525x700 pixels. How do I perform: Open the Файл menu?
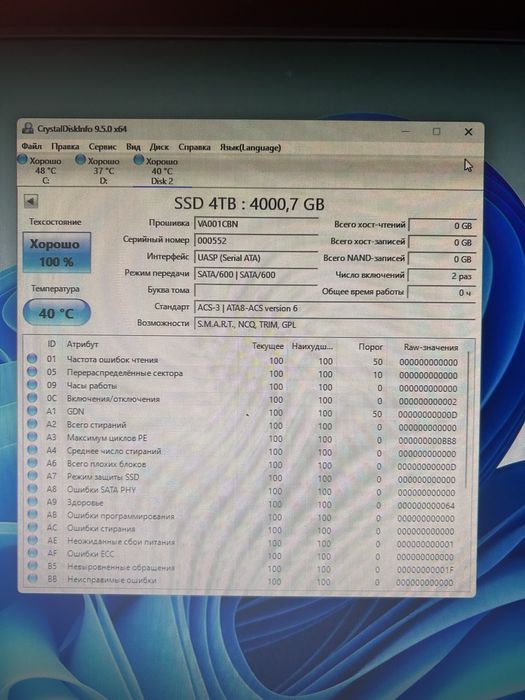32,146
